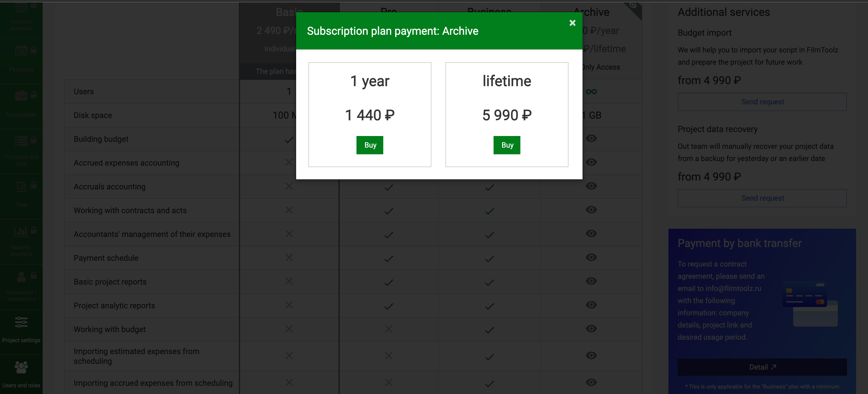Buy the lifetime Archive plan
868x394 pixels.
click(x=507, y=145)
